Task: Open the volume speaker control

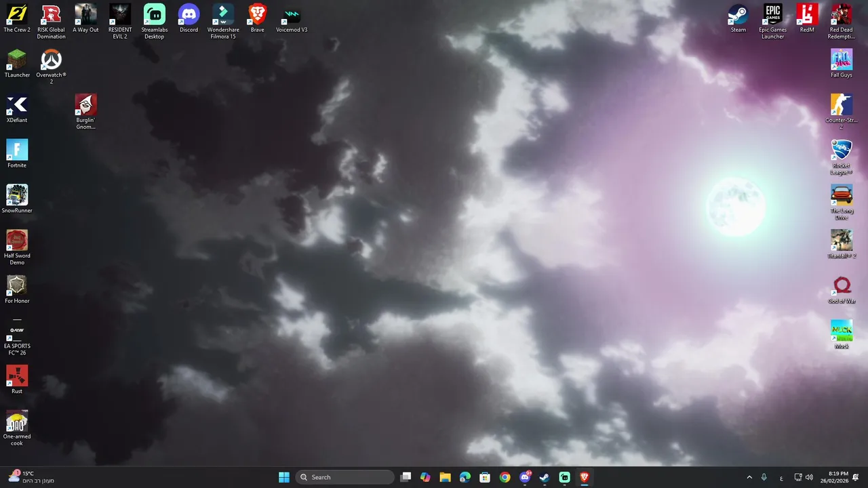Action: (x=809, y=477)
